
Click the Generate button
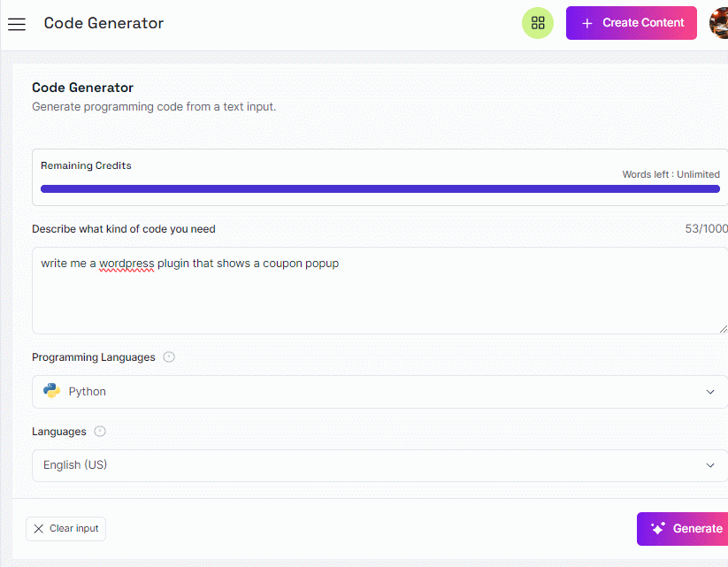click(683, 529)
